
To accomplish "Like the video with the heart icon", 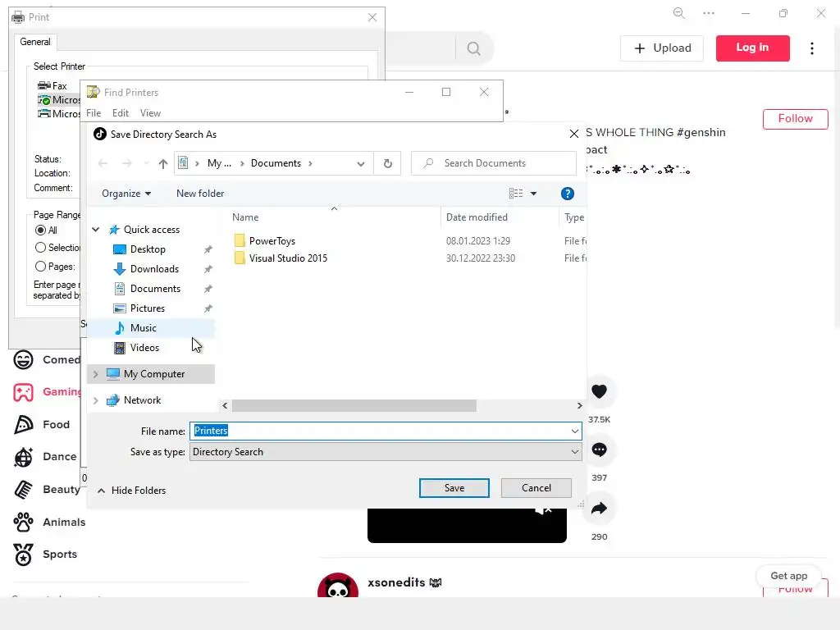I will tap(599, 391).
